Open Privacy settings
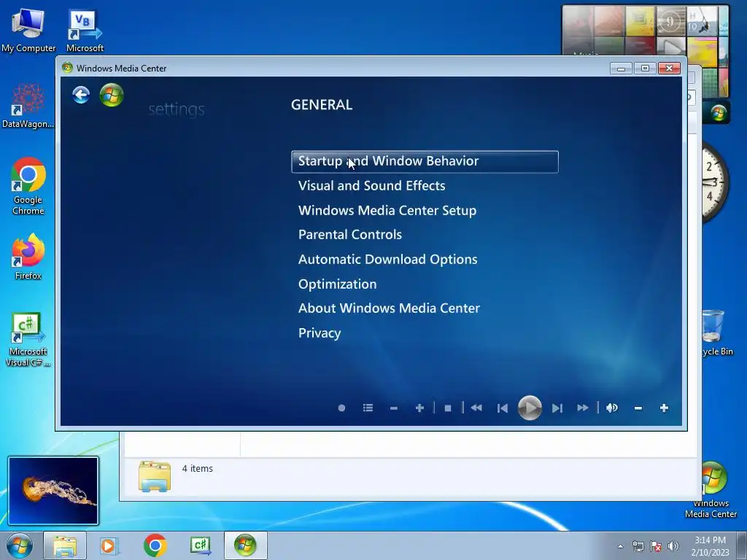 coord(320,333)
